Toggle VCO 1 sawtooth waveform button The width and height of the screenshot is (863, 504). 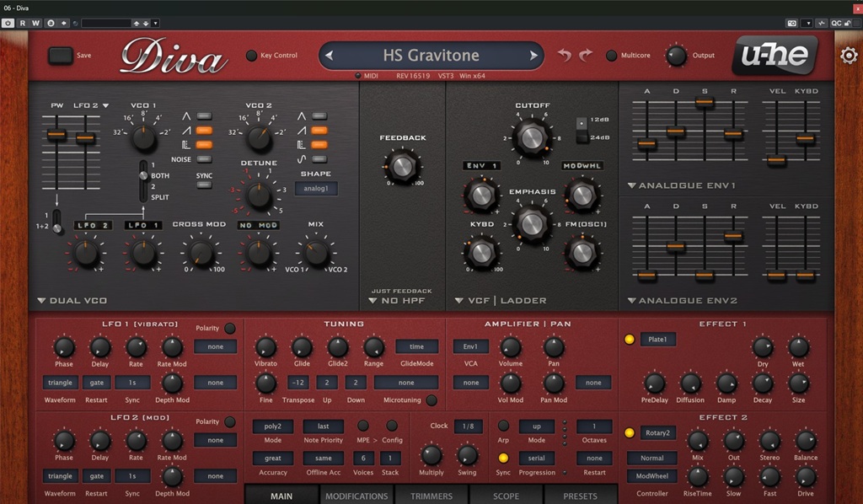[204, 131]
